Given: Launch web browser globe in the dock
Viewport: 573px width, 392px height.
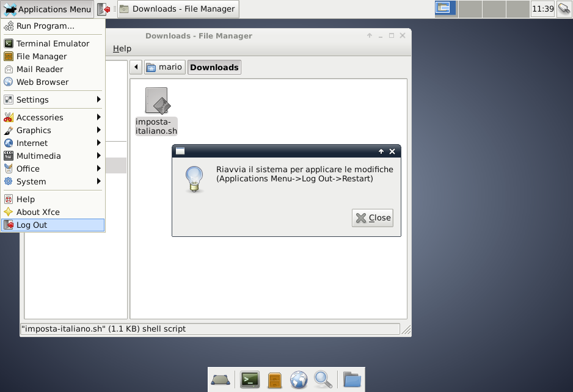Looking at the screenshot, I should (x=299, y=380).
